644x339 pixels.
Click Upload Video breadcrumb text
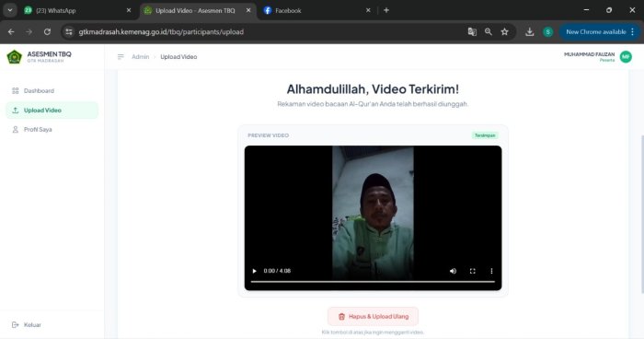178,57
